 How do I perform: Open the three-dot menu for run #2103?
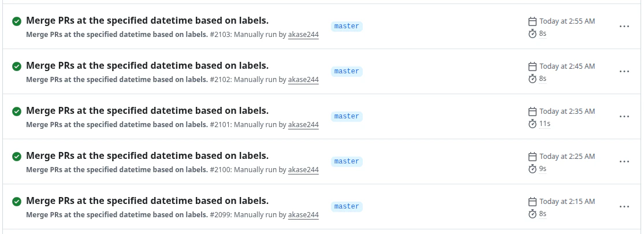click(624, 27)
